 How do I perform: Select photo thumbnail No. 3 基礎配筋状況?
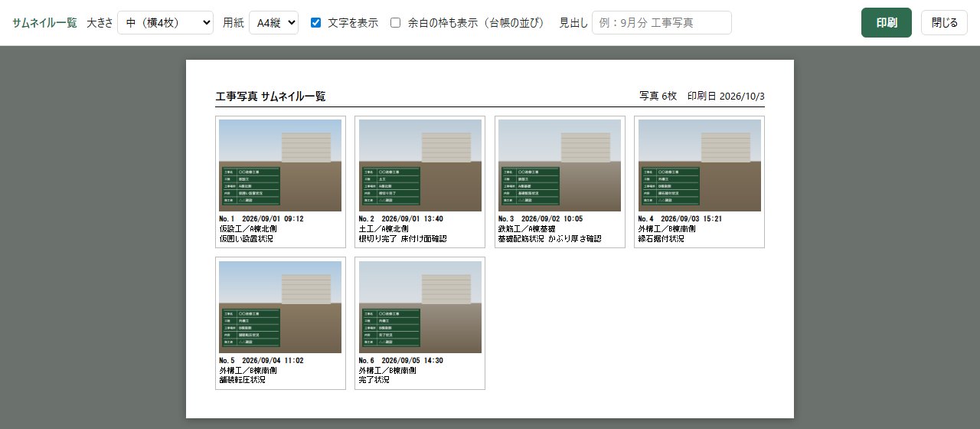coord(560,165)
